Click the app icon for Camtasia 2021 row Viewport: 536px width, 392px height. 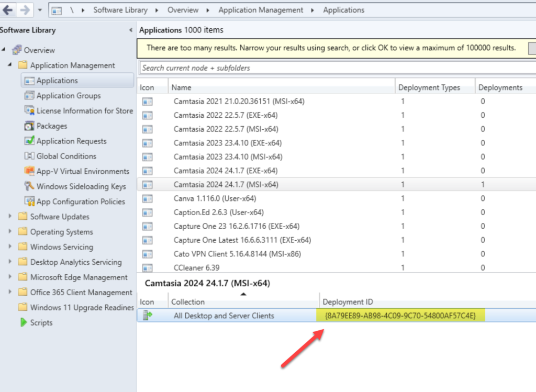[147, 102]
